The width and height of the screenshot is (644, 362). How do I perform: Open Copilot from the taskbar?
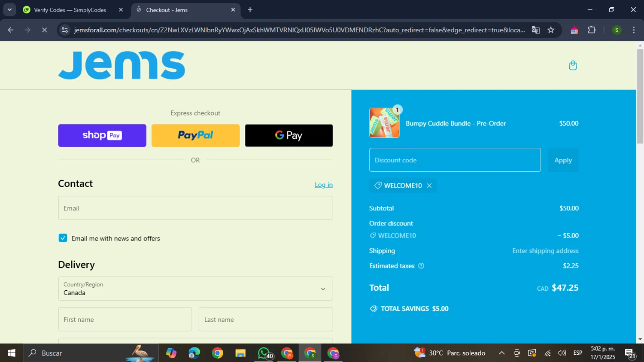coord(171,353)
